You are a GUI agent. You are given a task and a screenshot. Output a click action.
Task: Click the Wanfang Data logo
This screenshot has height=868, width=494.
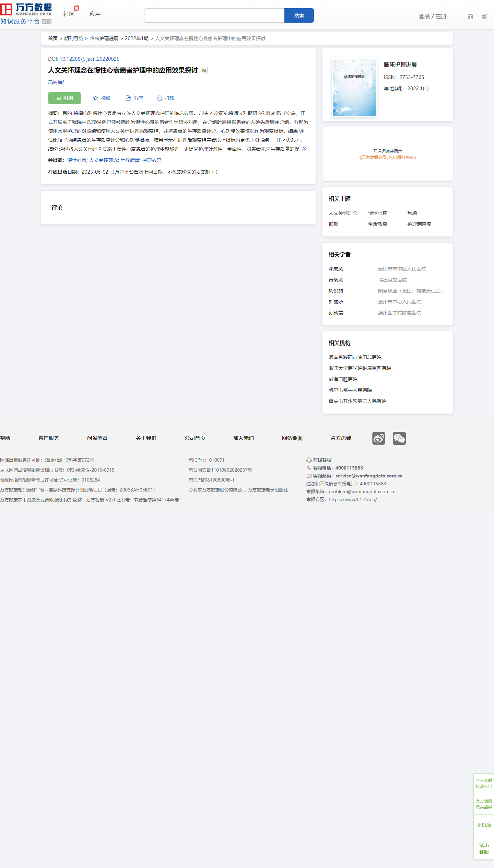[26, 14]
